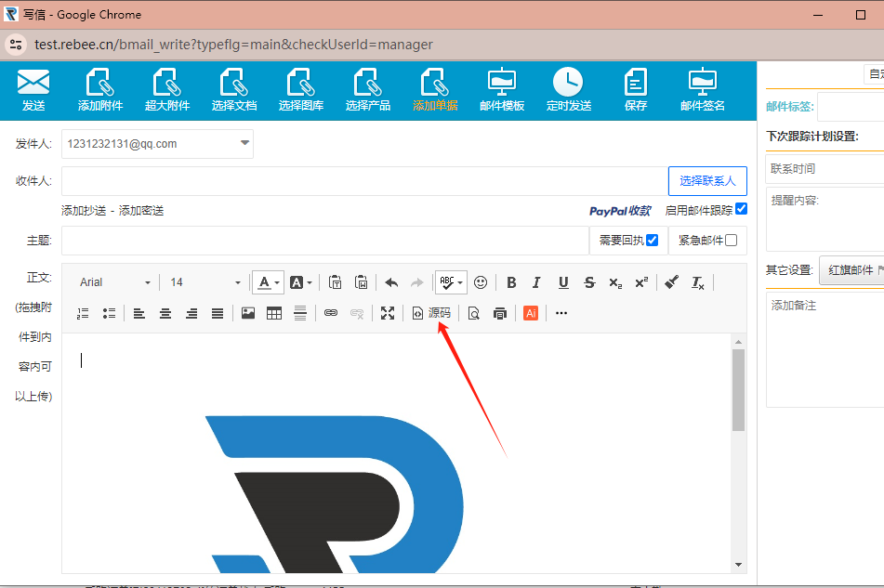The height and width of the screenshot is (588, 884).
Task: Click the 联系时间 input field
Action: (x=825, y=168)
